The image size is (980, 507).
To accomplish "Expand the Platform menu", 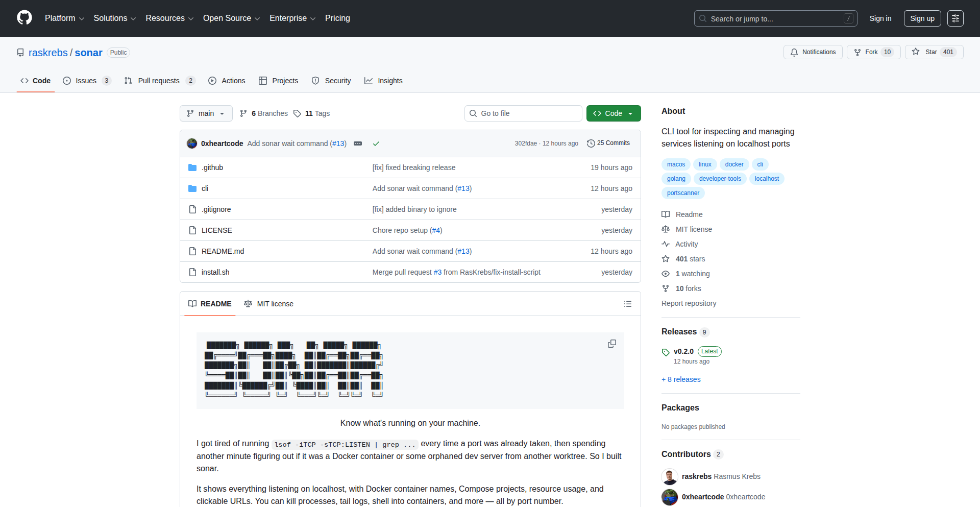I will tap(64, 18).
